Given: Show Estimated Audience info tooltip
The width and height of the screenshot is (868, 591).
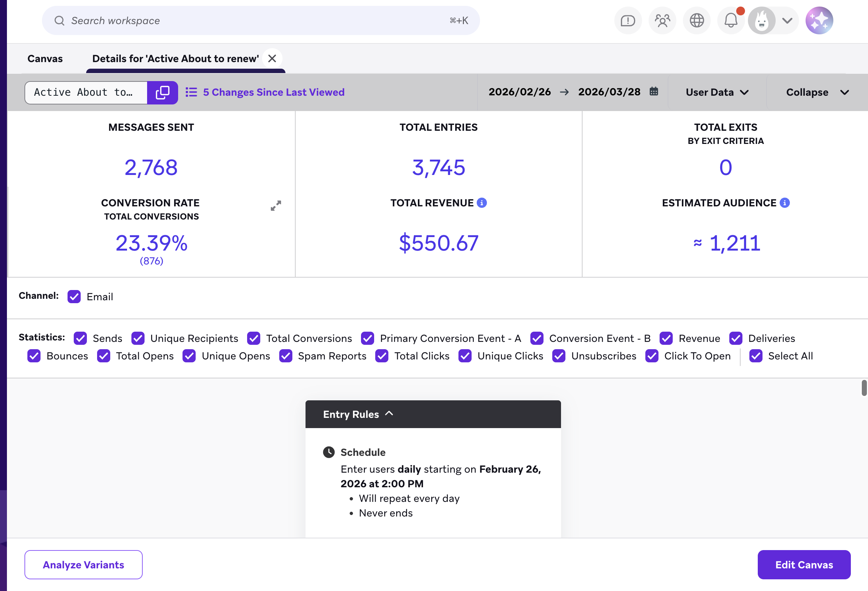Looking at the screenshot, I should 785,203.
